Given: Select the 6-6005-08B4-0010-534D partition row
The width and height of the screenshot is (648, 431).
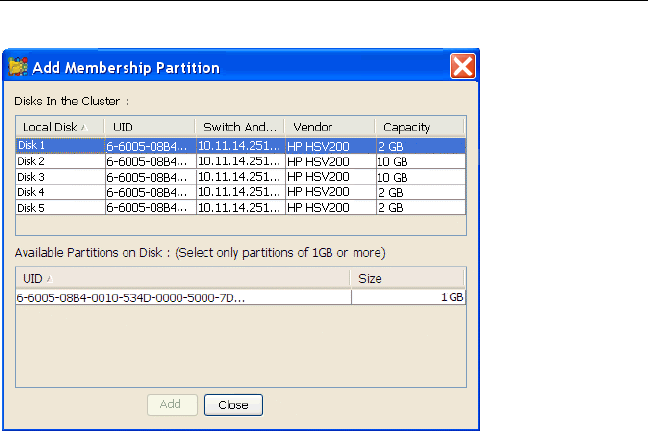Looking at the screenshot, I should 183,297.
